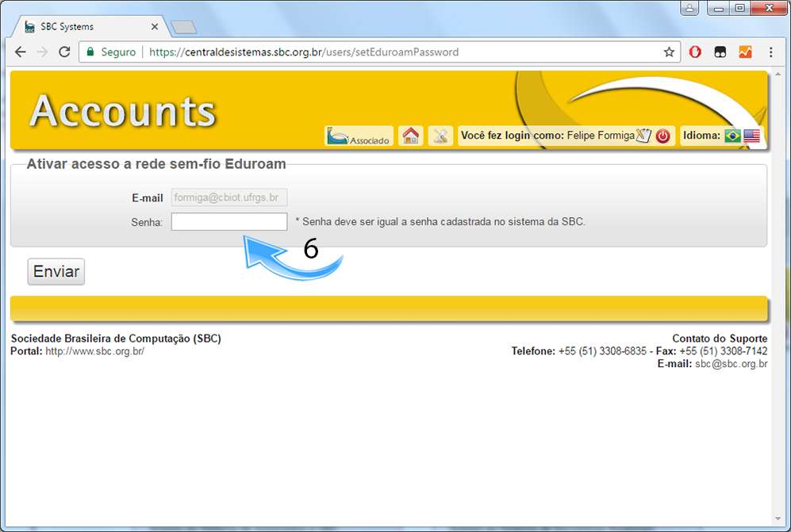Image resolution: width=791 pixels, height=532 pixels.
Task: Bookmark page with star icon
Action: 669,52
